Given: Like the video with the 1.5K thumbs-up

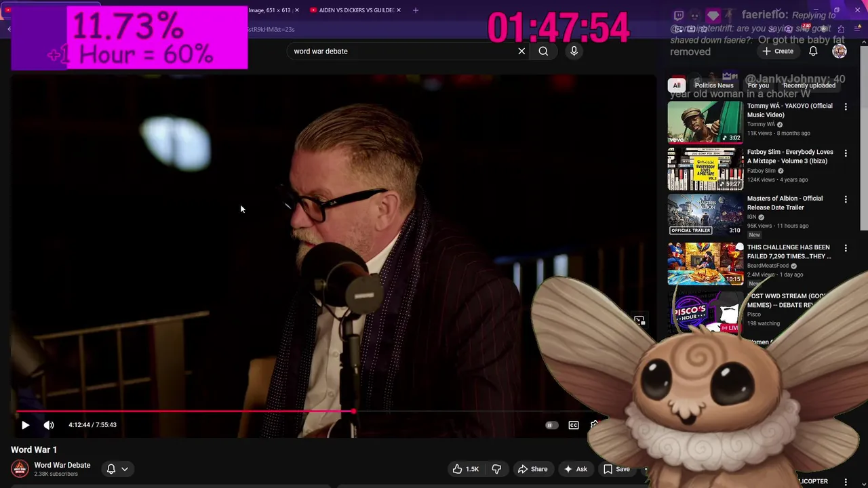Looking at the screenshot, I should click(x=466, y=469).
